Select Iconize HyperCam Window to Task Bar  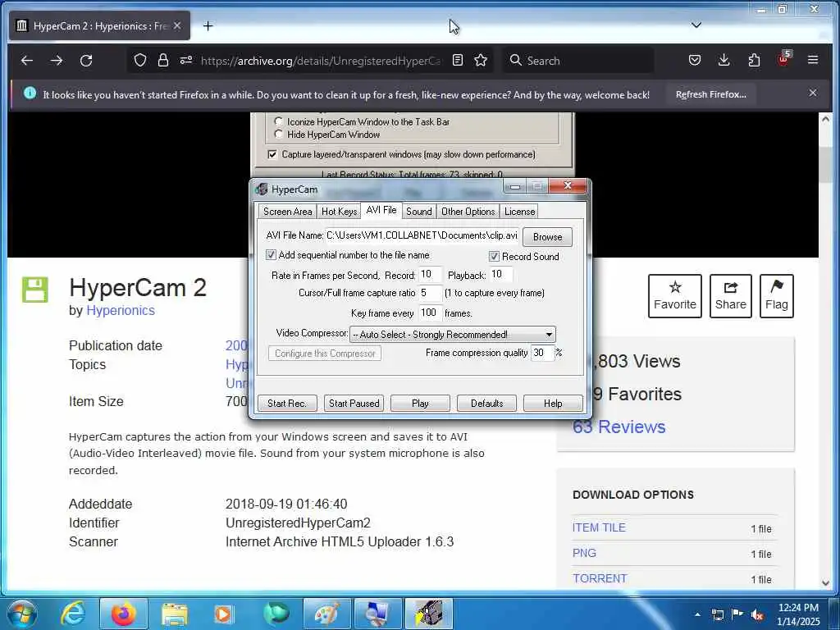[278, 121]
